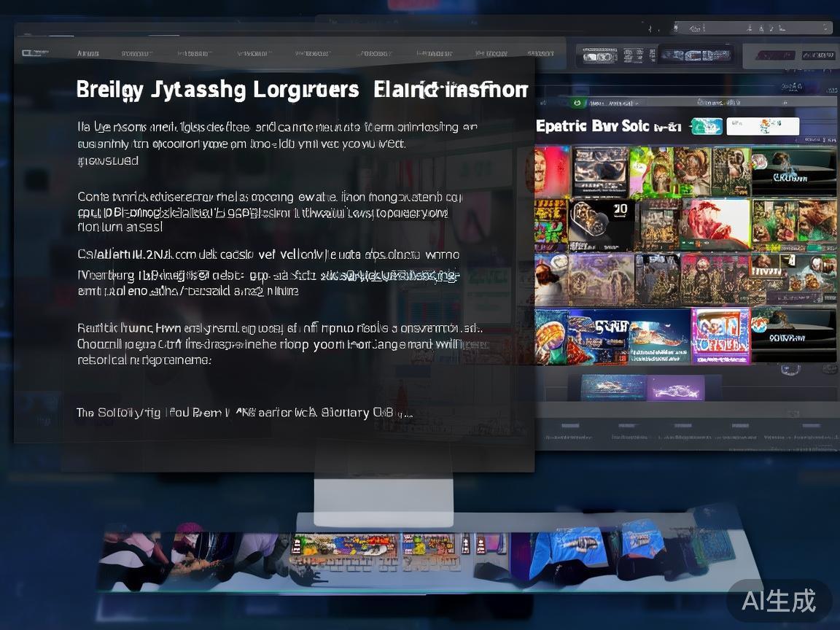840x630 pixels.
Task: Open bottom-right dark banner thumbnail in grid
Action: point(793,335)
